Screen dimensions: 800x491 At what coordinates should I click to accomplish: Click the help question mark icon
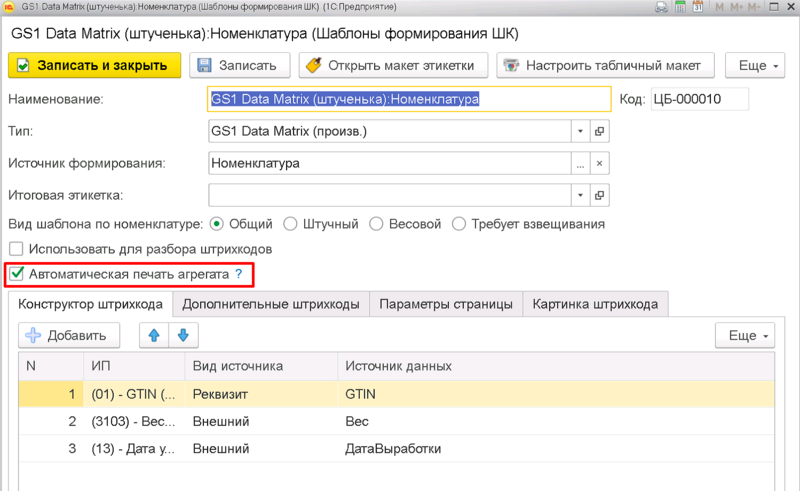(x=239, y=274)
